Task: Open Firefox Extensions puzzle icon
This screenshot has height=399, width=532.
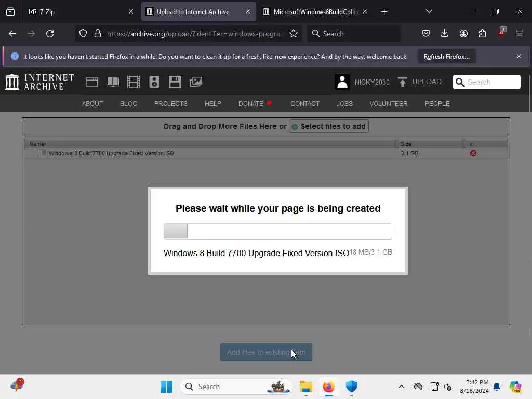Action: pyautogui.click(x=482, y=34)
